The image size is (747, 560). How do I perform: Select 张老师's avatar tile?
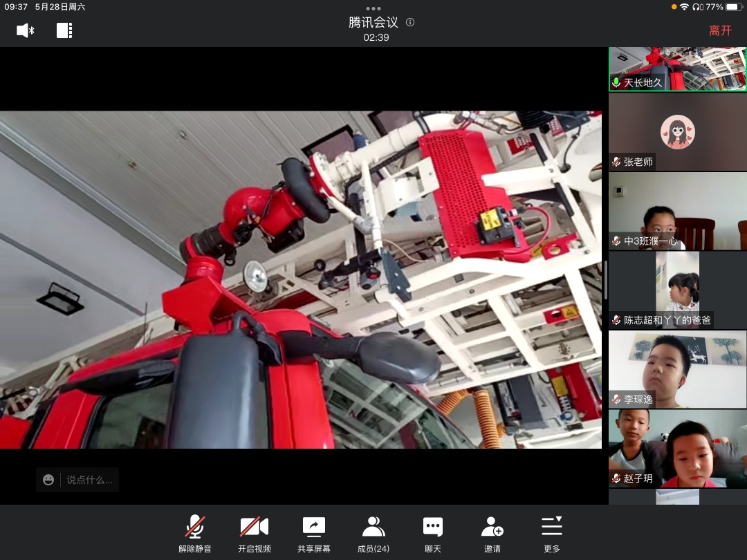(677, 132)
